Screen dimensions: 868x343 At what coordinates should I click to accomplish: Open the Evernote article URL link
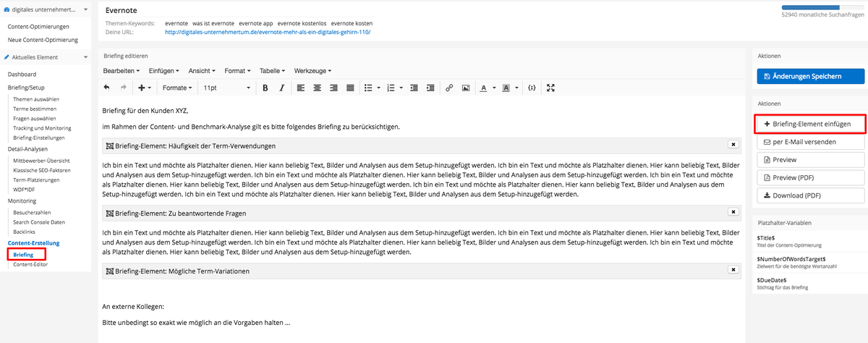click(267, 32)
